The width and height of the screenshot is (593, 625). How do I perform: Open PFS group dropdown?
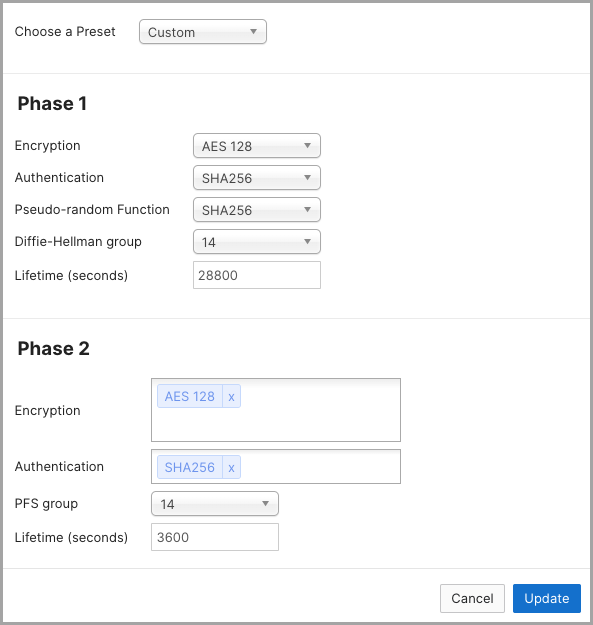click(x=215, y=504)
